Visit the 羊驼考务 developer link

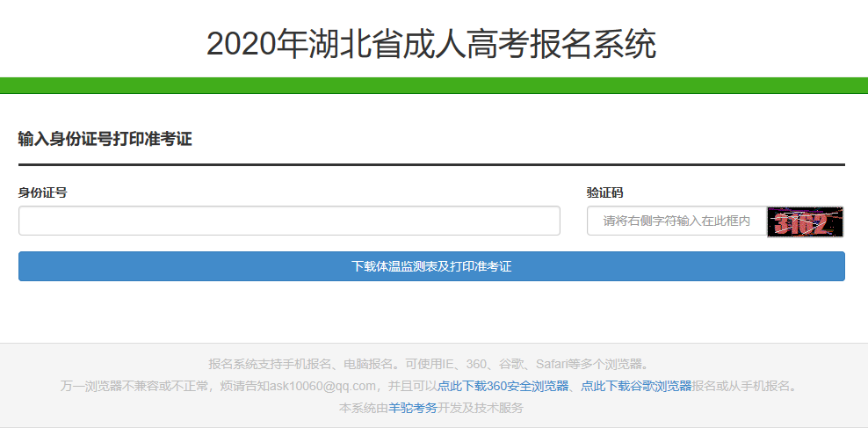[x=412, y=408]
